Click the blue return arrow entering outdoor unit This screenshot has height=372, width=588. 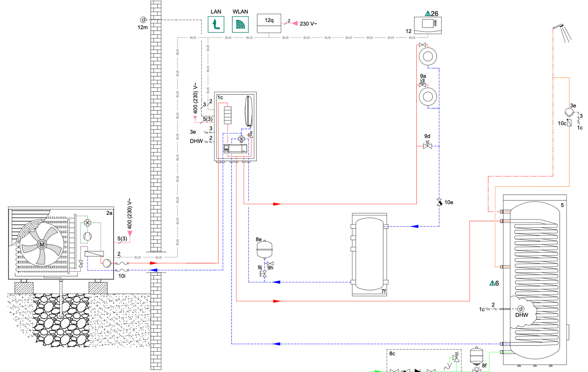pos(154,270)
